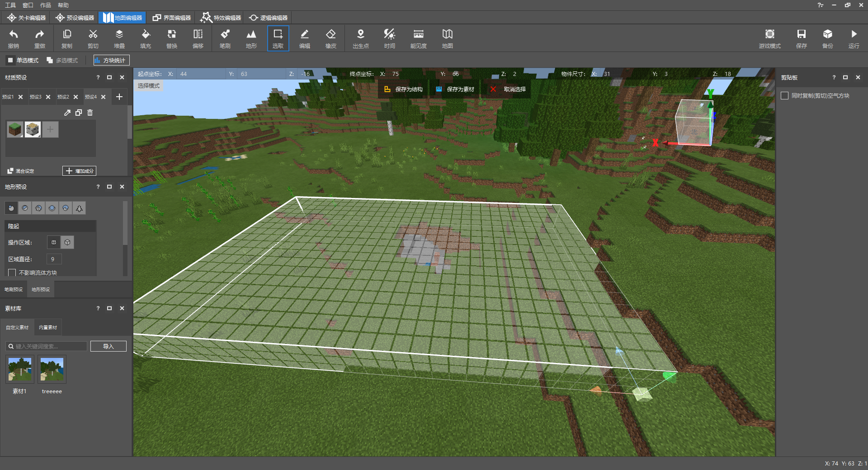Select the Copy (复制) tool
Image resolution: width=868 pixels, height=470 pixels.
(x=67, y=38)
